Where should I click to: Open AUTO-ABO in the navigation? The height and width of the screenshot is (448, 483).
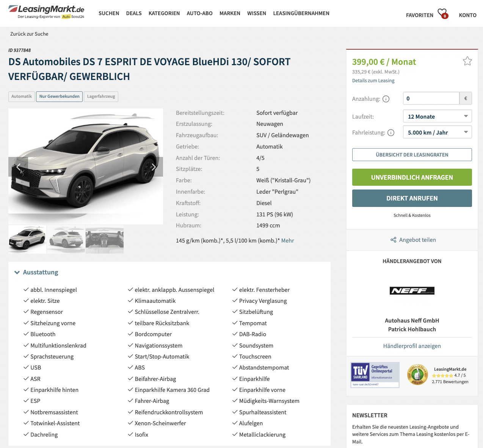199,13
